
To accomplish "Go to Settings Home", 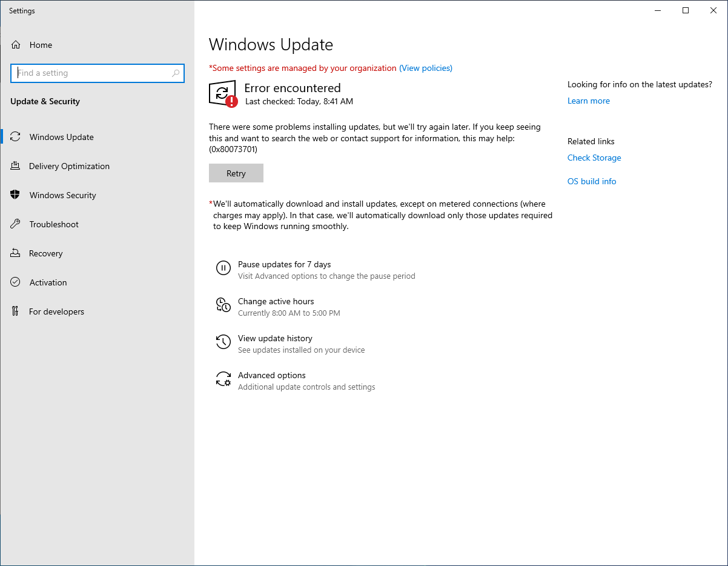I will pos(97,45).
